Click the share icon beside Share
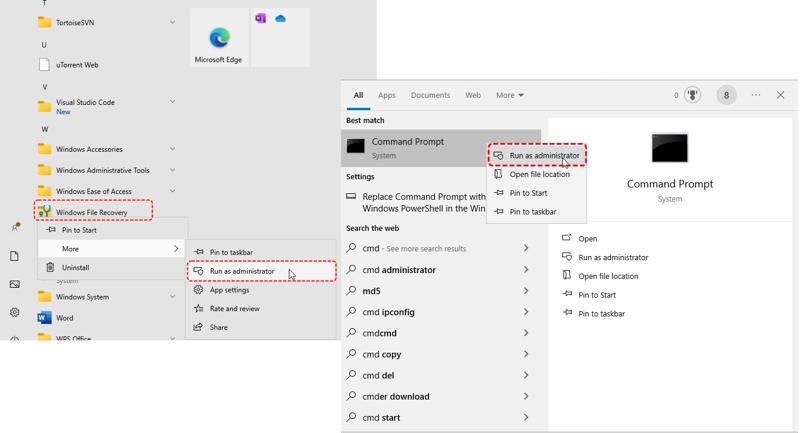This screenshot has height=433, width=800. [198, 327]
